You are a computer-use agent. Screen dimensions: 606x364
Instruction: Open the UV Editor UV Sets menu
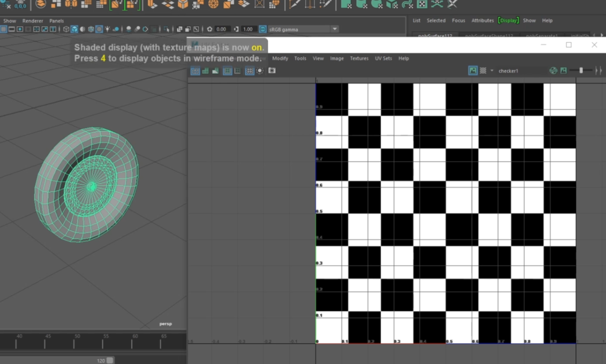tap(383, 58)
